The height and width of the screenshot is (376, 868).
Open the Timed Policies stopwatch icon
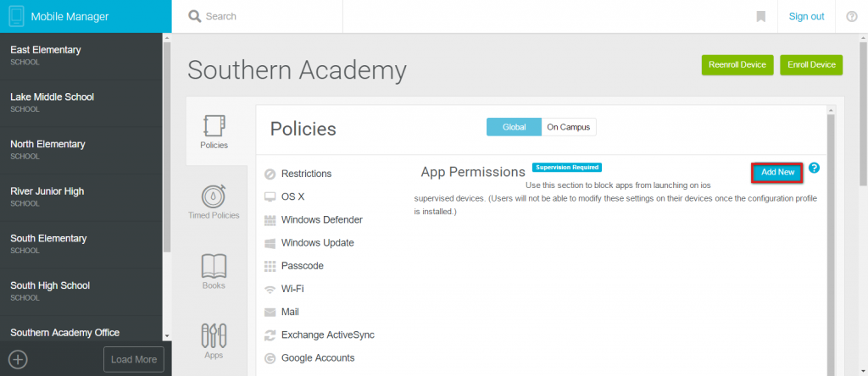click(x=214, y=196)
